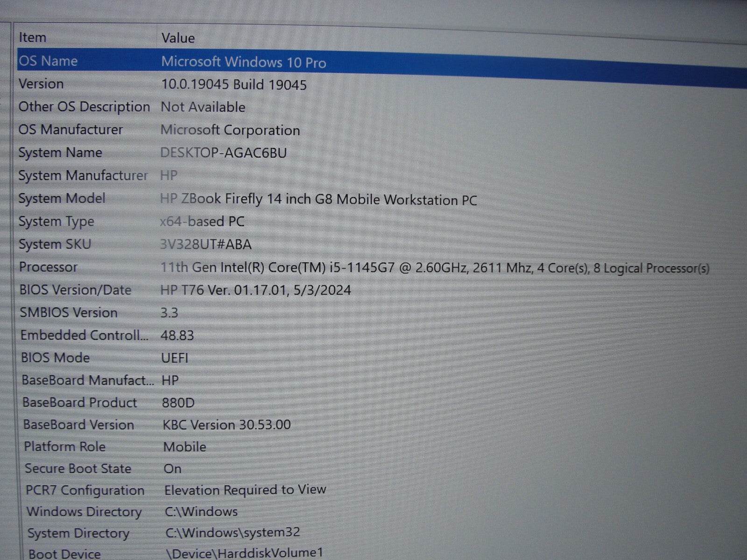Select the Platform Role Mobile row
The width and height of the screenshot is (747, 560).
pos(140,447)
